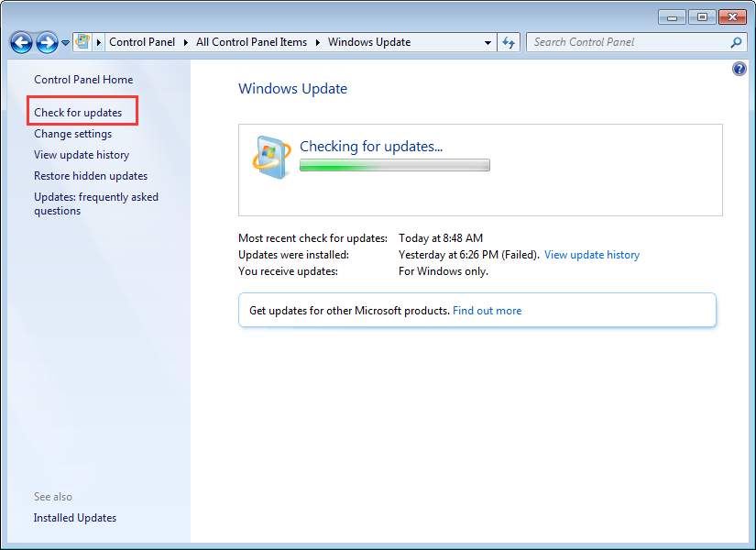This screenshot has height=550, width=756.
Task: Click the Control Panel icon in the address bar
Action: click(82, 42)
